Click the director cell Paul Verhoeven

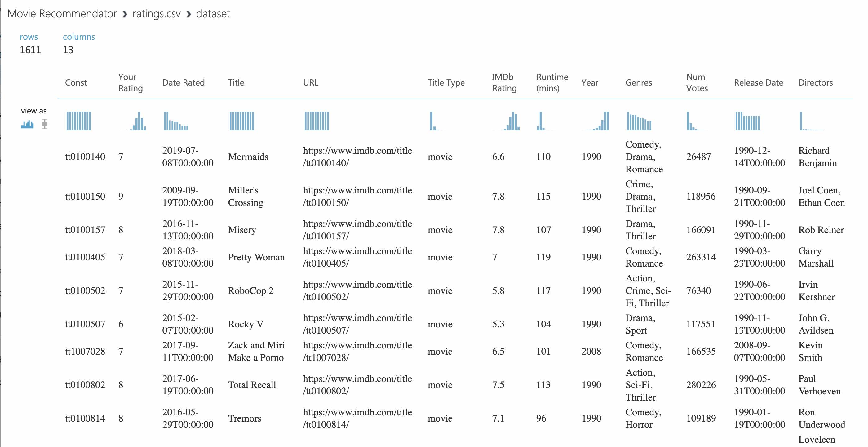click(x=819, y=385)
